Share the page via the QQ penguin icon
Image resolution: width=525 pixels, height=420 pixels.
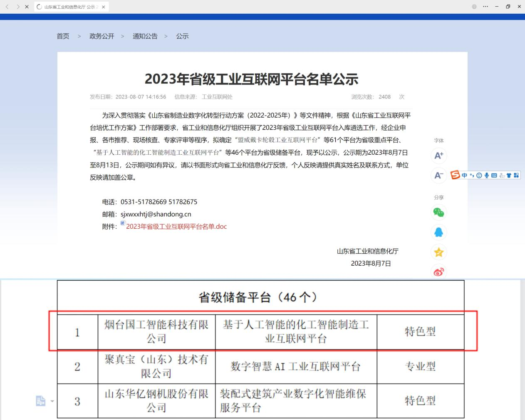tap(438, 232)
